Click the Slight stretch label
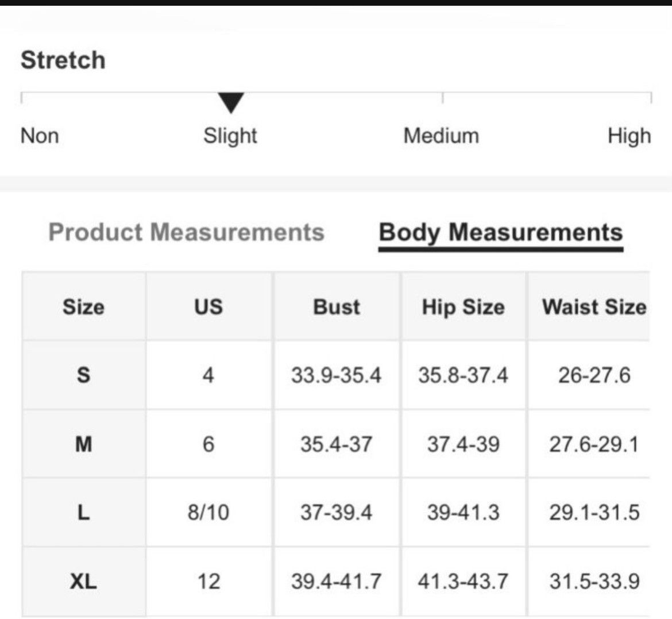The height and width of the screenshot is (619, 672). [230, 136]
